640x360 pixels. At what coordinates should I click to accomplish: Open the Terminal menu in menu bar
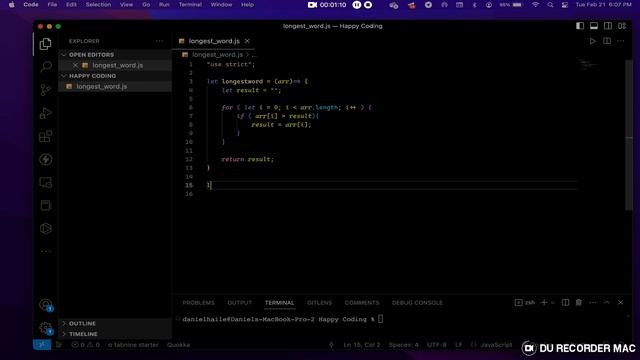pos(190,5)
